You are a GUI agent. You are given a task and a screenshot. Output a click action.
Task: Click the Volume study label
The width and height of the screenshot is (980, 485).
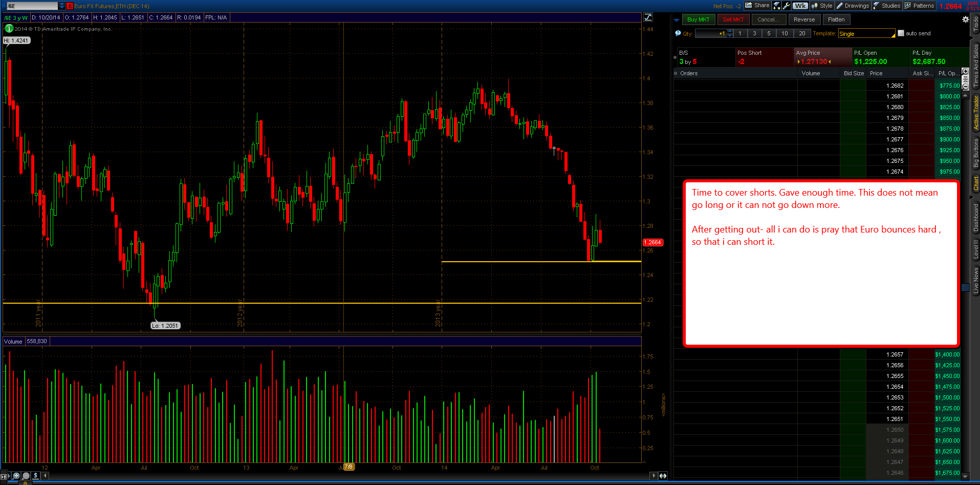[x=13, y=342]
